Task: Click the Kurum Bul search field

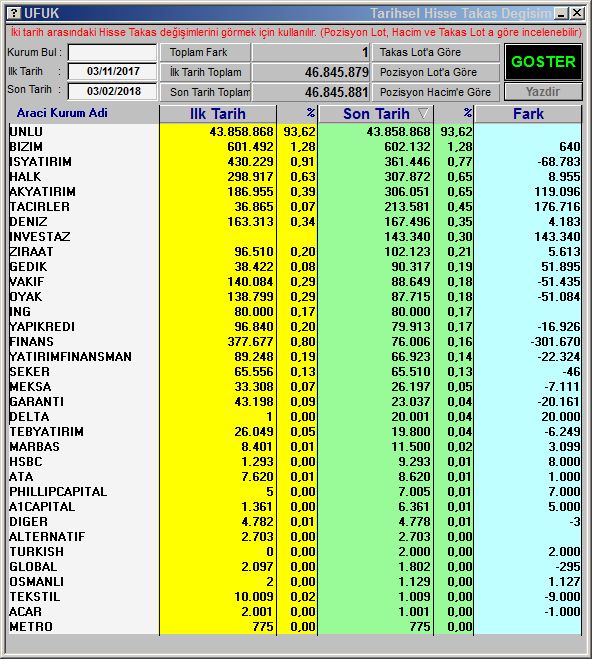Action: pyautogui.click(x=113, y=52)
